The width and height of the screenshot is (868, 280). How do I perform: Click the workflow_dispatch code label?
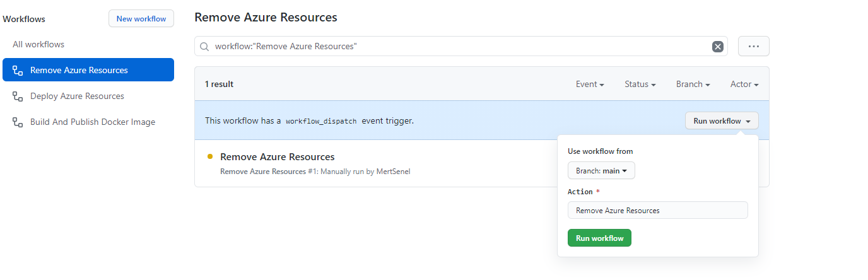321,120
